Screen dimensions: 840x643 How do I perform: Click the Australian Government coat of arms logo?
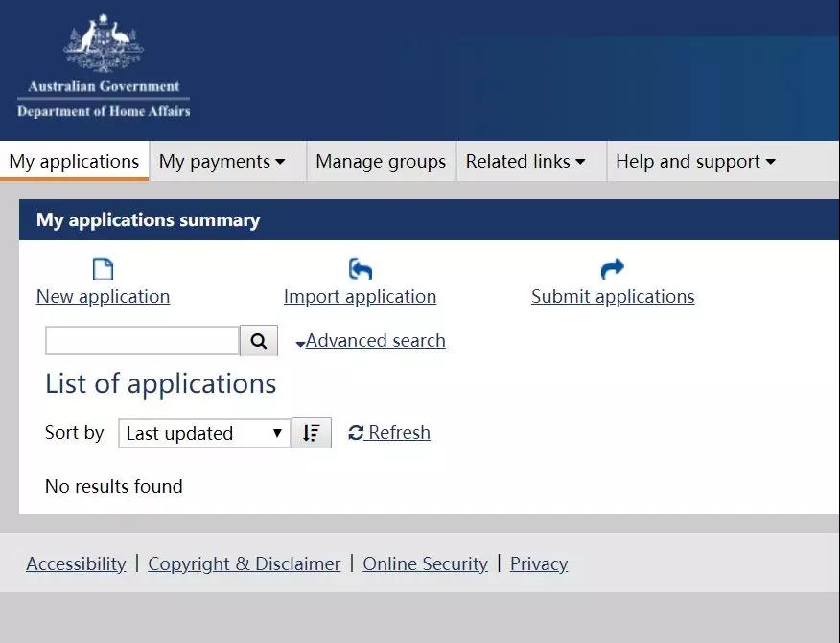click(104, 46)
